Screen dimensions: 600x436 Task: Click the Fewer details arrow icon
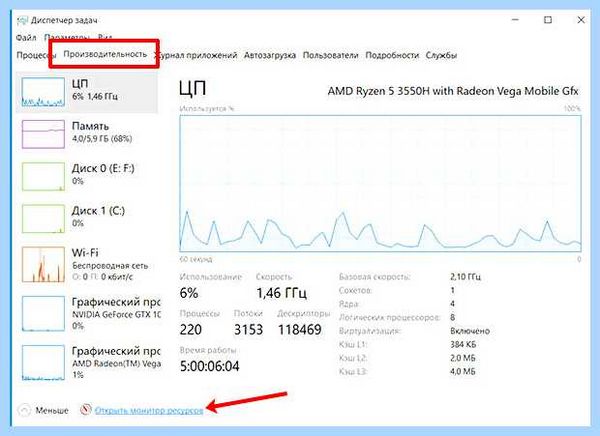(24, 410)
